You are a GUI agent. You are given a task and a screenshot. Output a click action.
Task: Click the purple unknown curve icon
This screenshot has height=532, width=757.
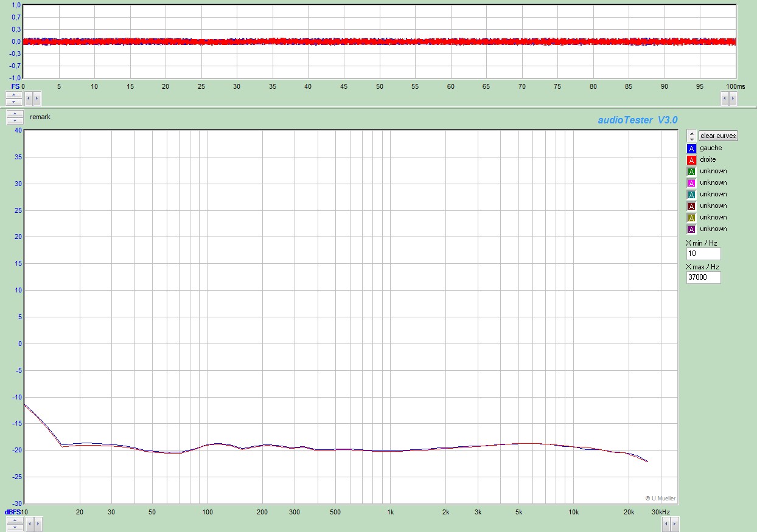tap(691, 229)
